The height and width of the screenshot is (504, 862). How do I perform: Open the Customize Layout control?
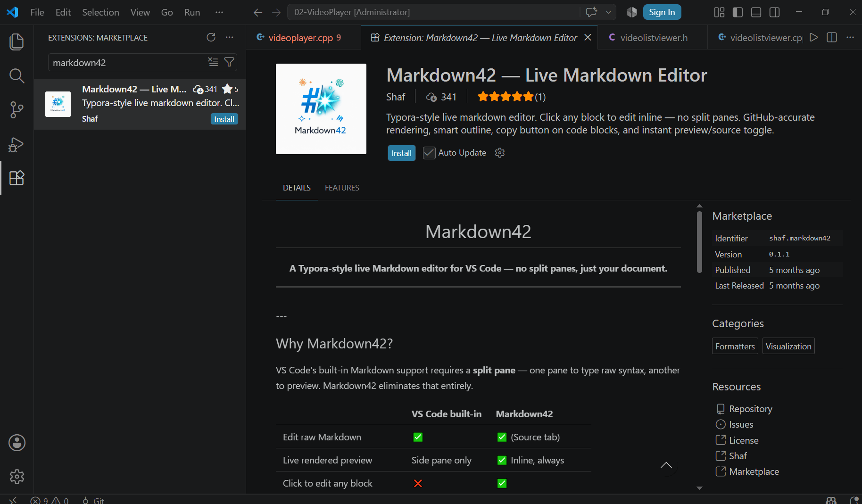pos(719,12)
